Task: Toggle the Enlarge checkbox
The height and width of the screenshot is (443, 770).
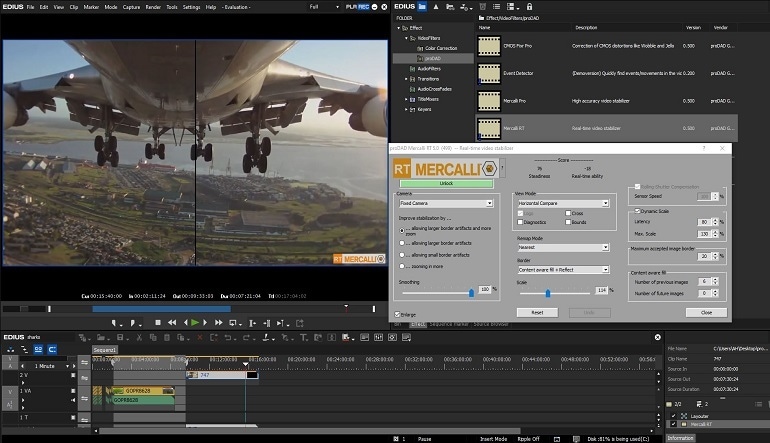Action: coord(397,314)
